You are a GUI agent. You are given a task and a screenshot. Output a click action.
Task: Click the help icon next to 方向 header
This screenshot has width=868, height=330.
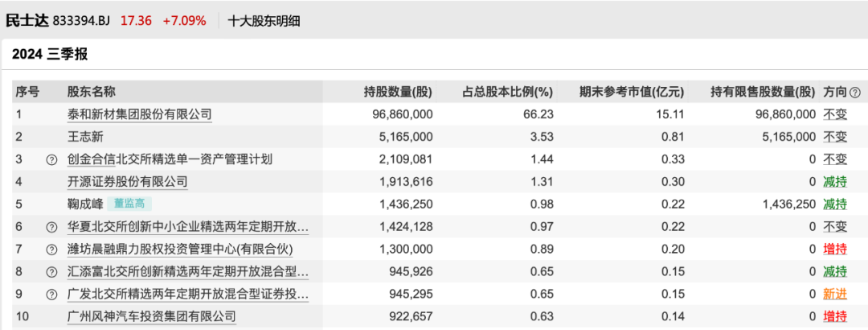854,93
